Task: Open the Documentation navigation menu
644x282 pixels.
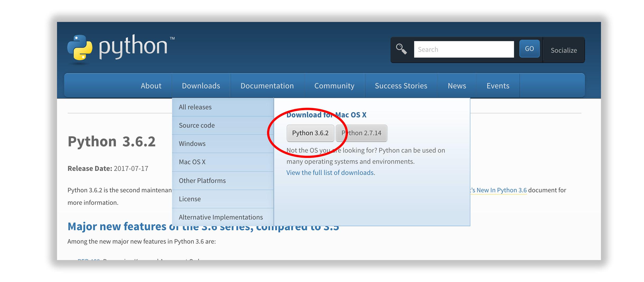Action: tap(267, 86)
